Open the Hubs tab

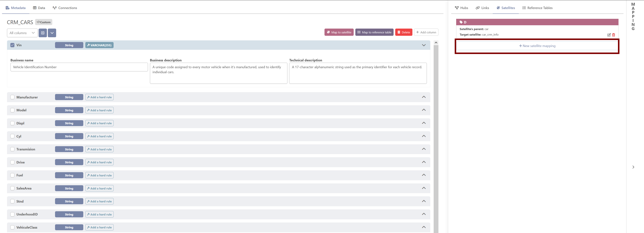point(461,8)
